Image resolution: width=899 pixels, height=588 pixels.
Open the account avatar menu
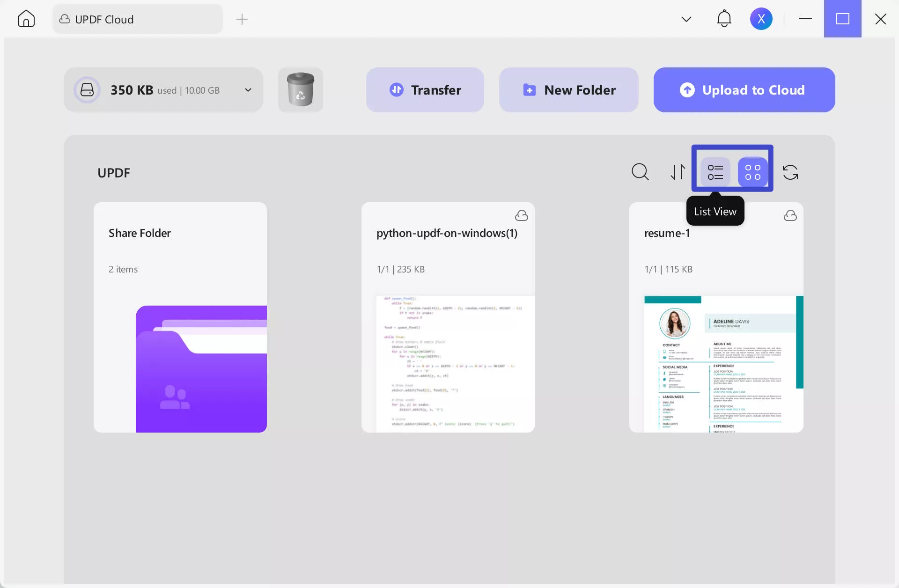point(761,19)
